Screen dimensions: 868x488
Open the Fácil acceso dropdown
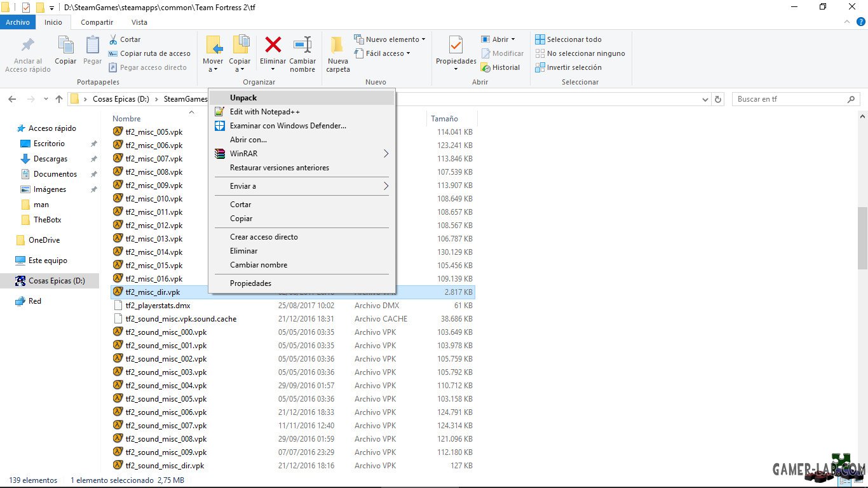click(x=382, y=53)
